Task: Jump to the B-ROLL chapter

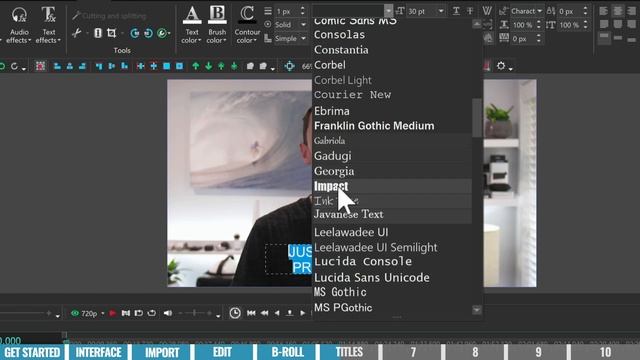Action: pos(287,352)
